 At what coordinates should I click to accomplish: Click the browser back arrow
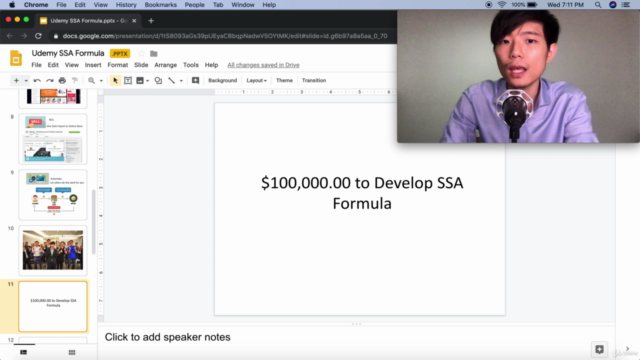(x=10, y=36)
